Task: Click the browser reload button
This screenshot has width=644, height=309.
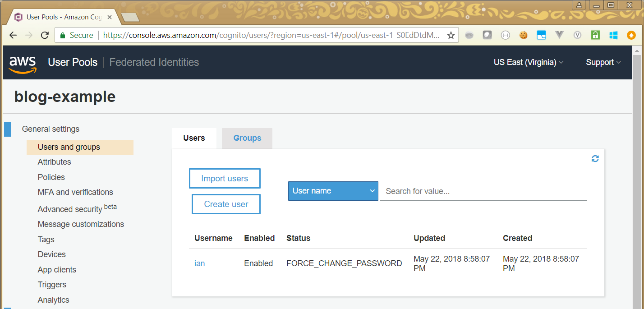Action: click(45, 35)
